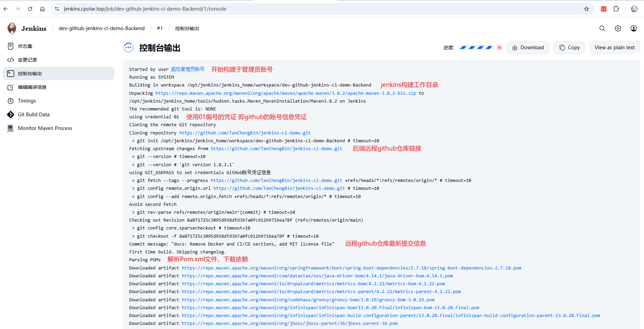Viewport: 644px width, 329px height.
Task: Select 控制台输出 sidebar entry
Action: (x=58, y=74)
